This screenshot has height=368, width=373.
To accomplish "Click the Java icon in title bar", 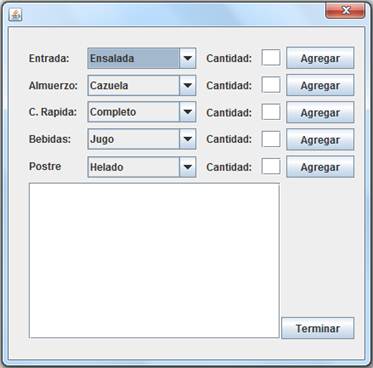I will (x=15, y=14).
